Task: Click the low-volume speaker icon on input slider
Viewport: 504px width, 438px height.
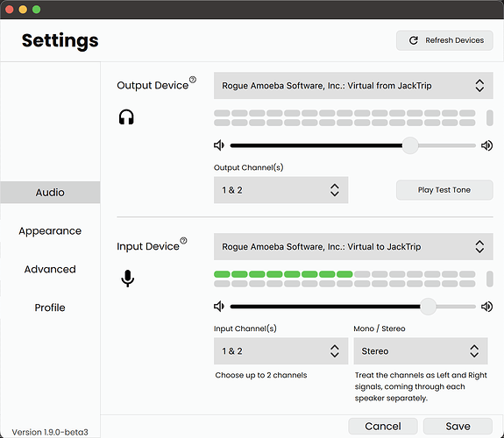Action: click(219, 307)
